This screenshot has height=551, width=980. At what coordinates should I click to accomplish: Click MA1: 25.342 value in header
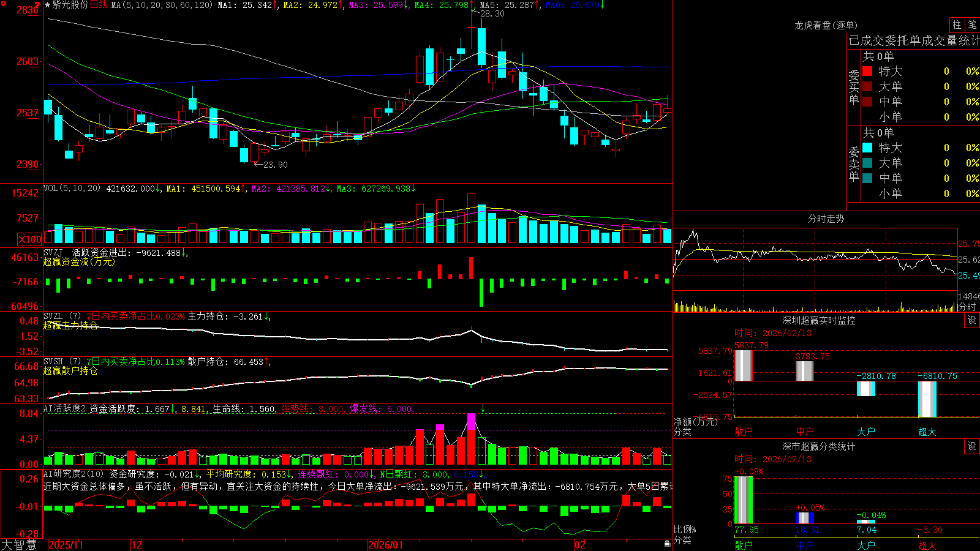(x=245, y=5)
